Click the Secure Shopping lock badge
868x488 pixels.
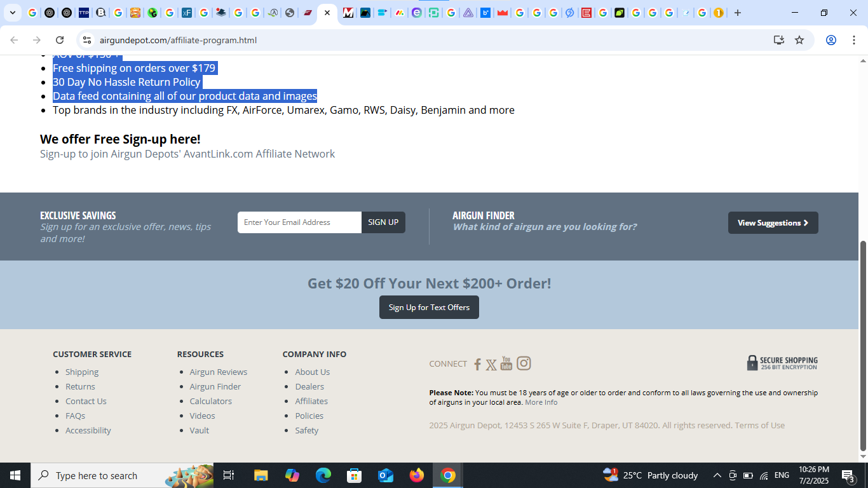click(782, 363)
